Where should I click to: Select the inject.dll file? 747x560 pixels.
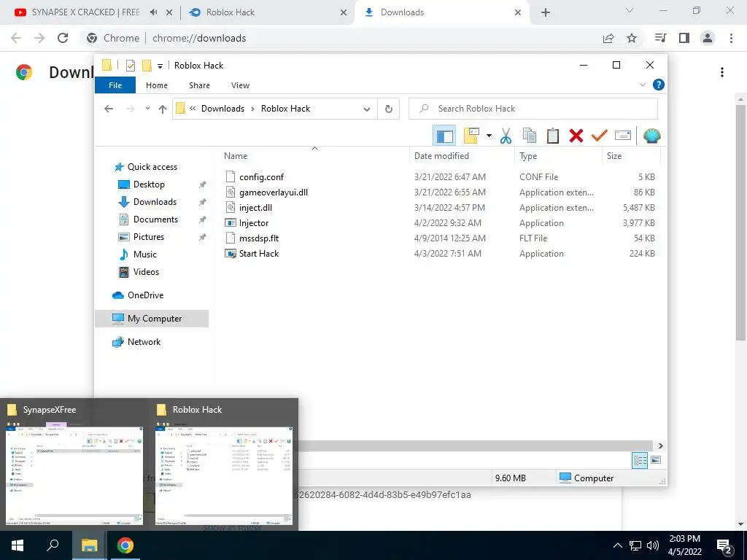[x=255, y=208]
